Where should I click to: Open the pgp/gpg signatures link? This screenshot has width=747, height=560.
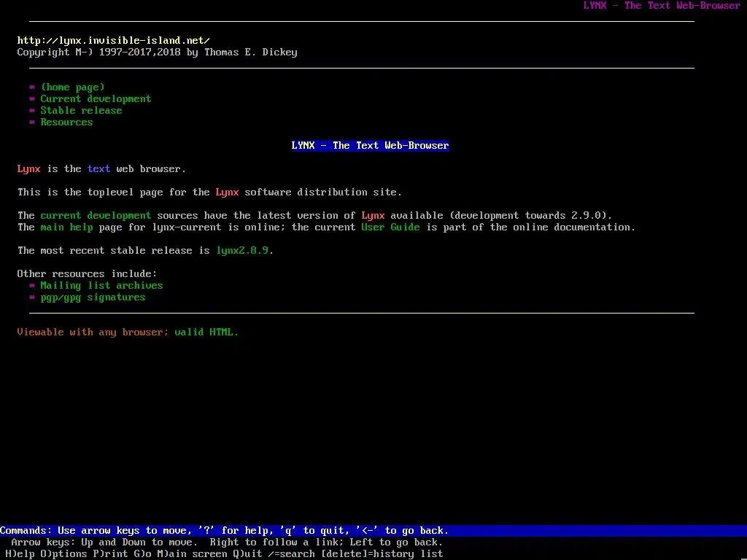(93, 297)
